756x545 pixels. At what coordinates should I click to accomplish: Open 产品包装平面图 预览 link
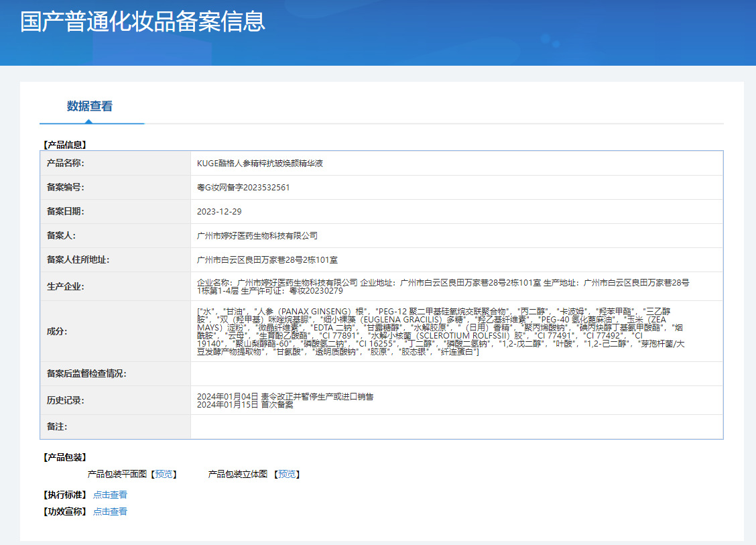[x=164, y=474]
